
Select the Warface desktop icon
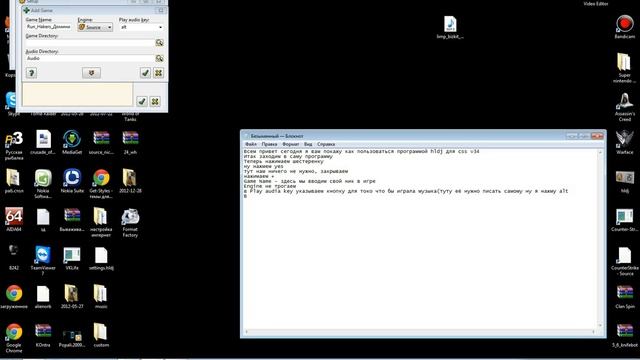click(x=624, y=142)
